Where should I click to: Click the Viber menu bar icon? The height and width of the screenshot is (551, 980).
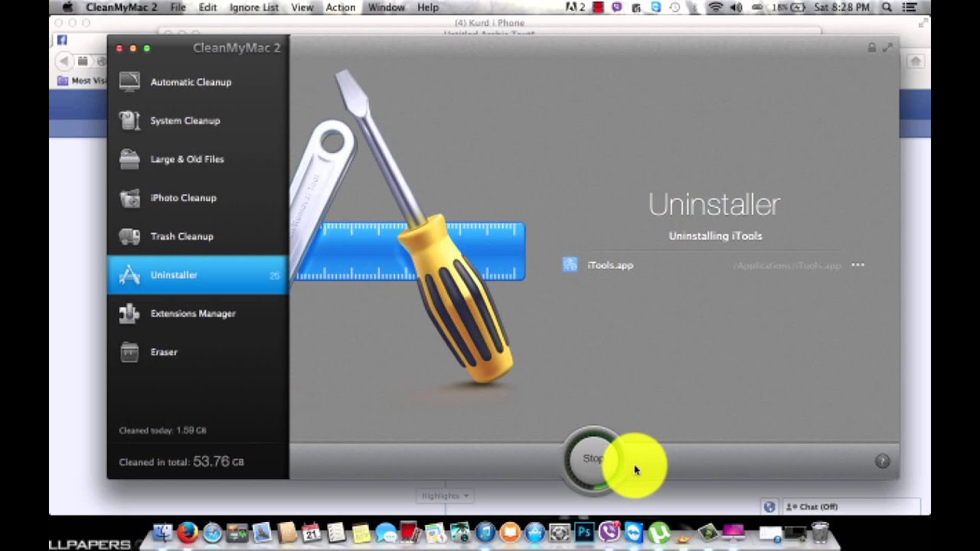pos(617,8)
